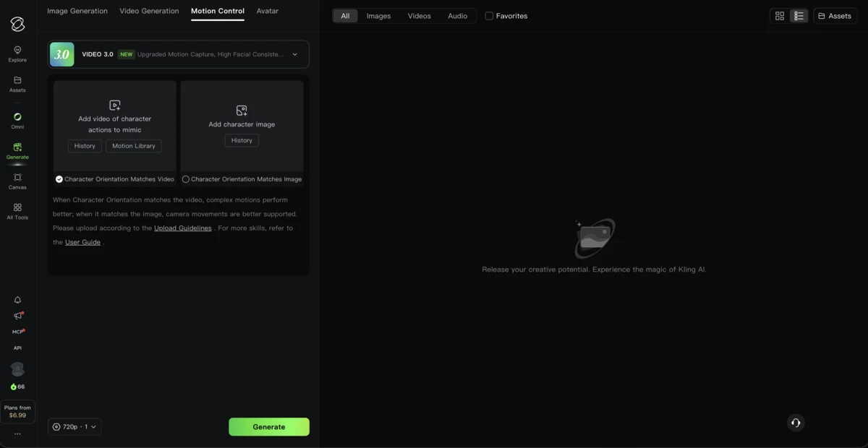Select the Generate sidebar icon
This screenshot has height=448, width=868.
17,151
